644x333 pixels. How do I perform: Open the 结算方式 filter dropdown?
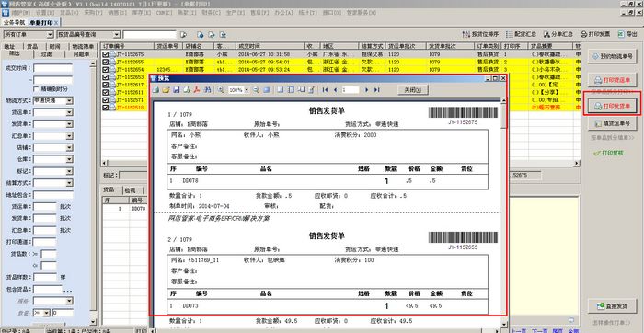[69, 183]
